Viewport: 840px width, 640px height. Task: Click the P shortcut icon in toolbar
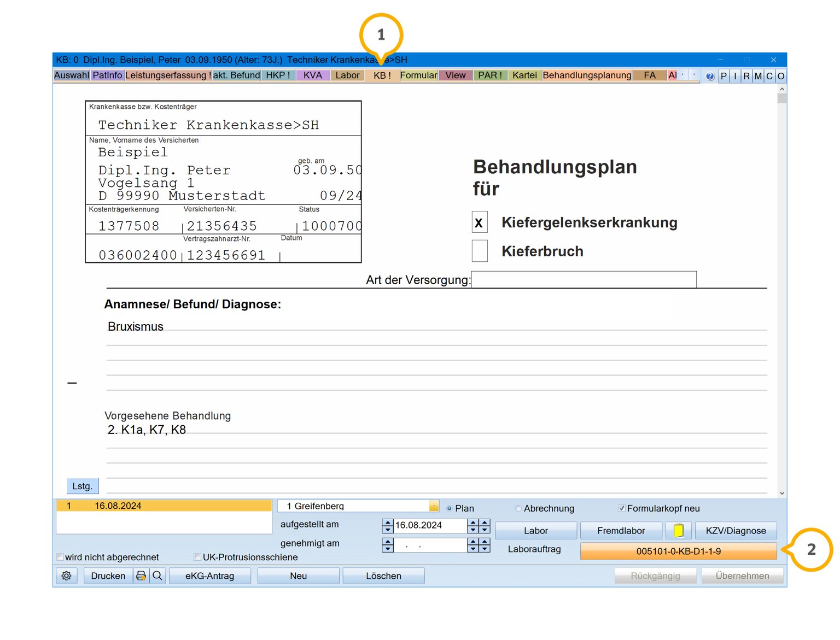click(x=724, y=76)
